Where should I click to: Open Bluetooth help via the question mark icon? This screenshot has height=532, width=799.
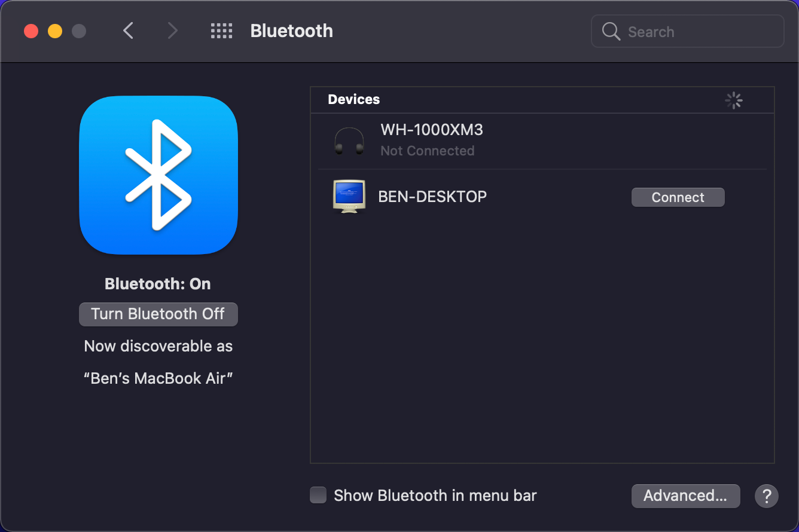coord(766,496)
